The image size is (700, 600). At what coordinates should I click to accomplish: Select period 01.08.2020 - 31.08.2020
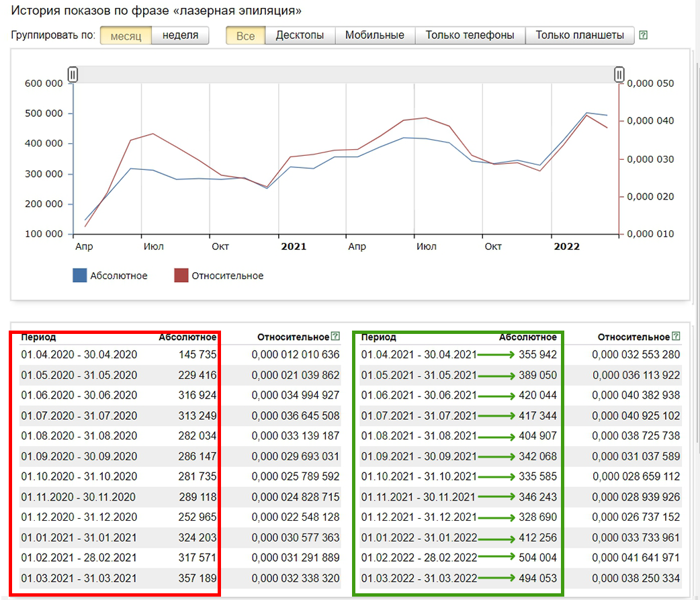click(x=79, y=435)
